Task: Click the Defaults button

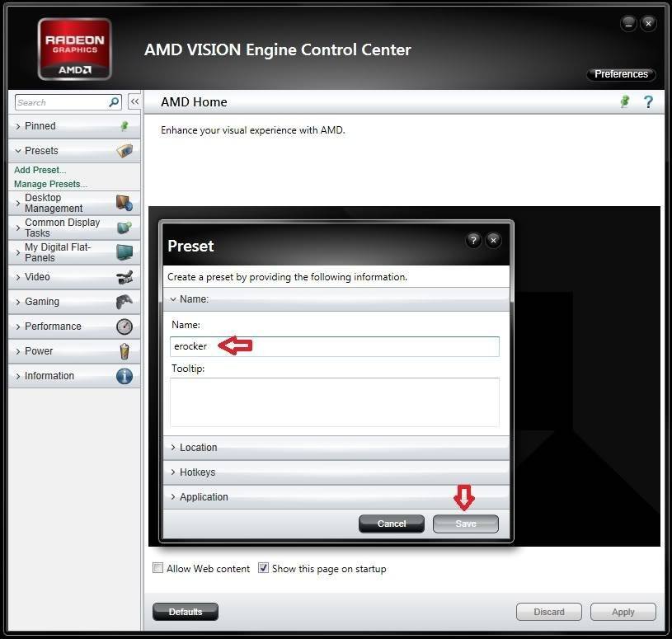Action: coord(186,612)
